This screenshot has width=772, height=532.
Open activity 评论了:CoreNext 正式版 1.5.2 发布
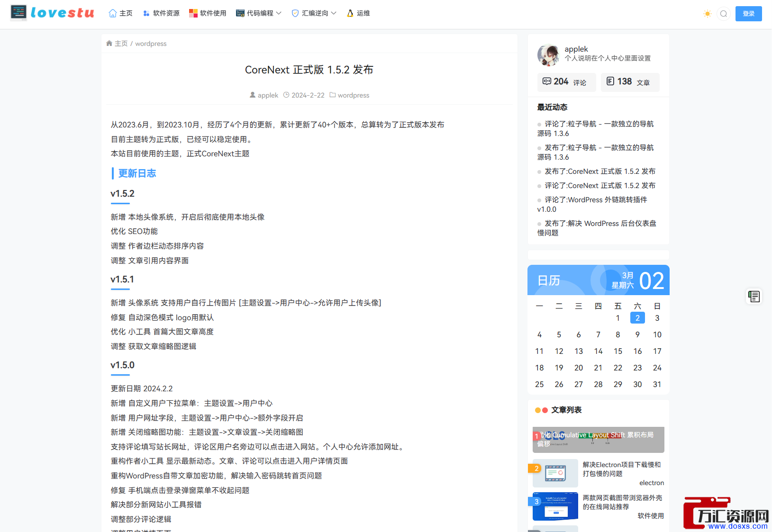point(596,186)
